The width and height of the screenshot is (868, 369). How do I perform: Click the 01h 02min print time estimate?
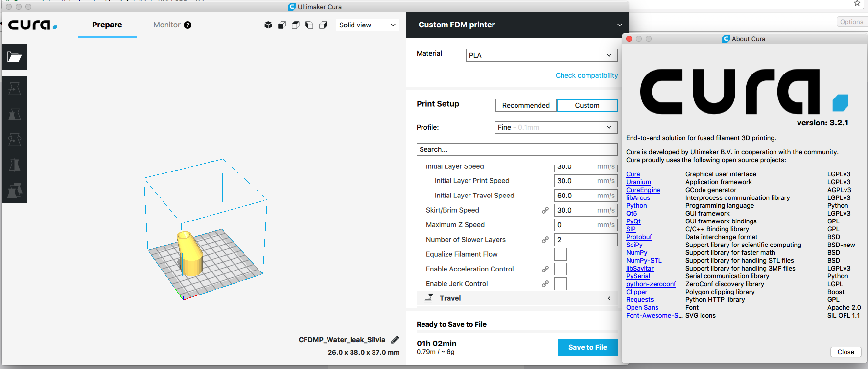(x=436, y=344)
